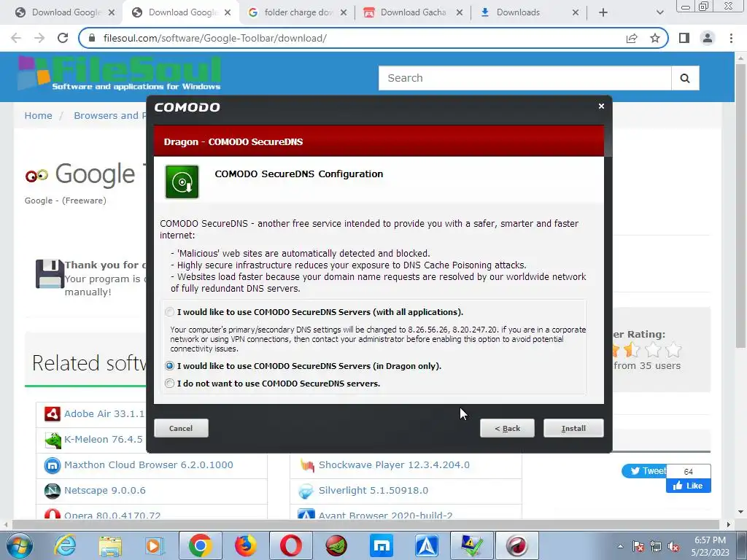The width and height of the screenshot is (747, 560).
Task: Open Chrome side panel icon
Action: [684, 38]
